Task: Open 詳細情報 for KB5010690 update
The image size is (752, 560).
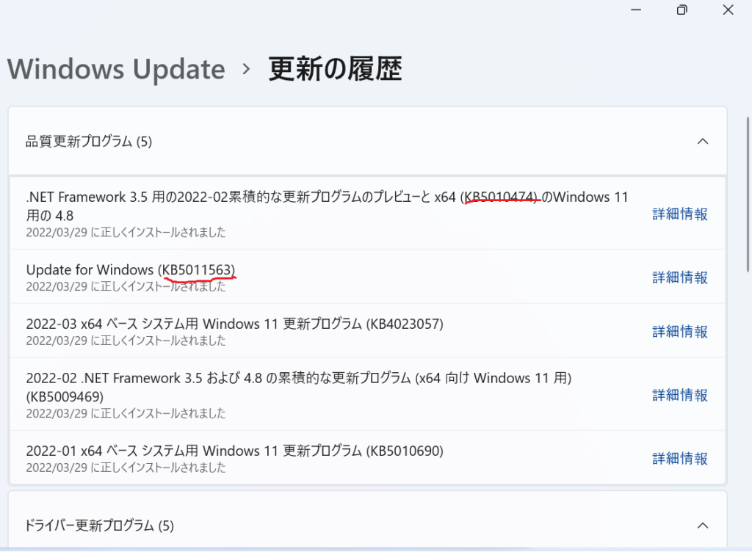Action: click(679, 459)
